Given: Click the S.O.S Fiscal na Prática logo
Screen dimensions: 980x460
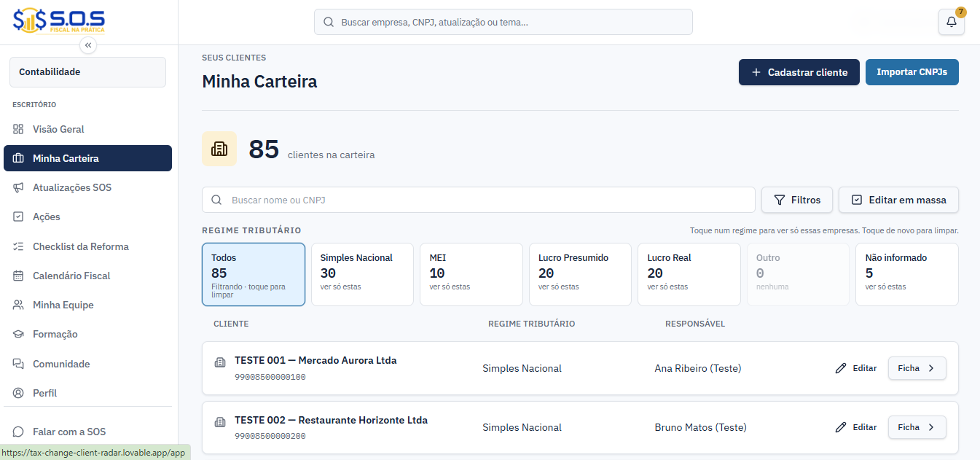Looking at the screenshot, I should click(59, 21).
